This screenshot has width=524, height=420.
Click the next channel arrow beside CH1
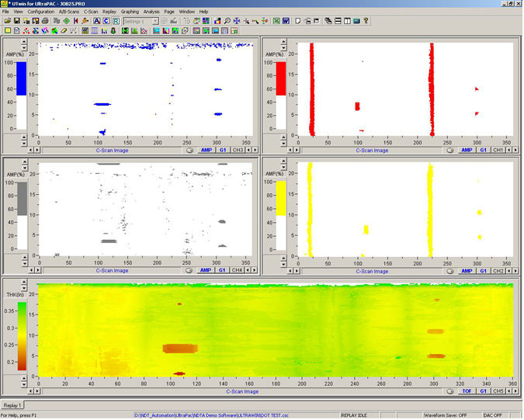click(515, 151)
